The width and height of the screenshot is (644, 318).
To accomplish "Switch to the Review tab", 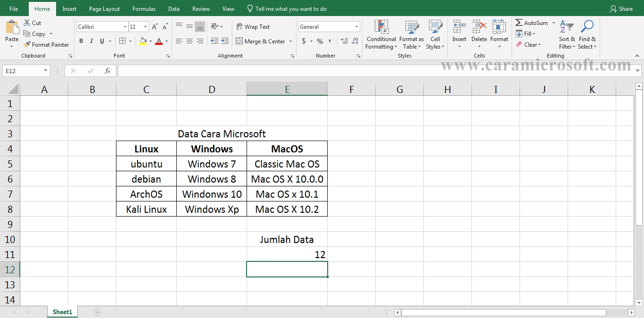I will [x=201, y=8].
